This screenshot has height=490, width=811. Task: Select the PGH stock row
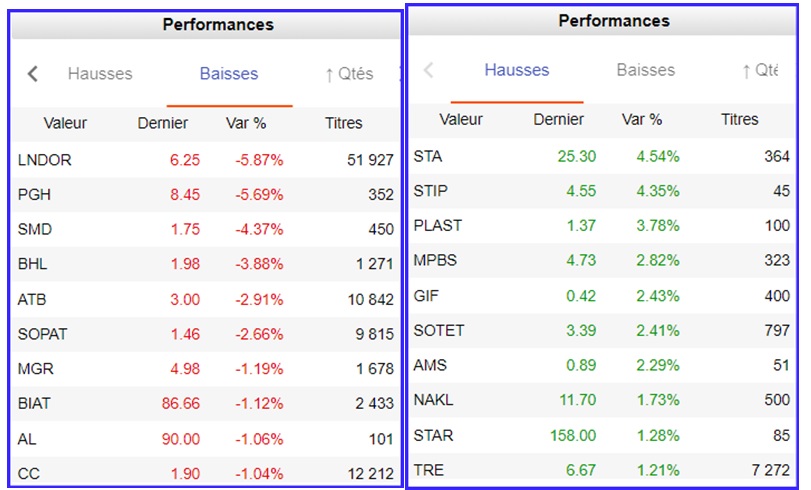34,195
